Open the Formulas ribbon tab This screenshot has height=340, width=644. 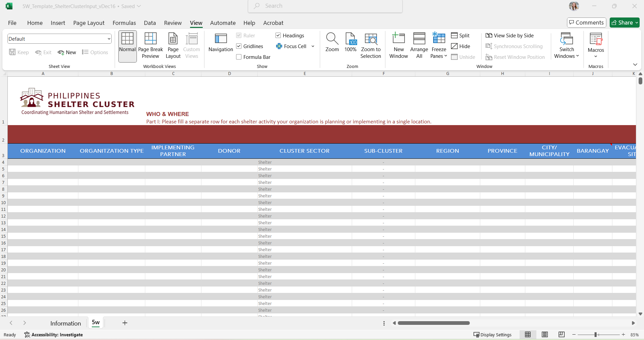[x=124, y=23]
